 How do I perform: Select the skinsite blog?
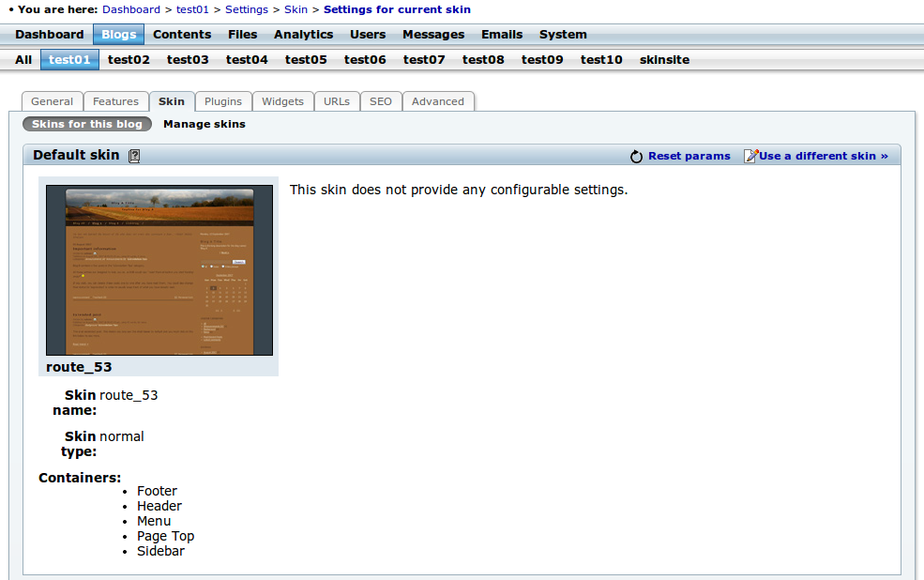665,59
